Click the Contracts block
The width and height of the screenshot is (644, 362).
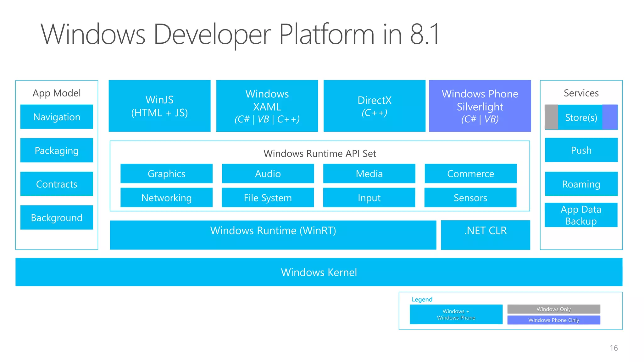pos(57,184)
